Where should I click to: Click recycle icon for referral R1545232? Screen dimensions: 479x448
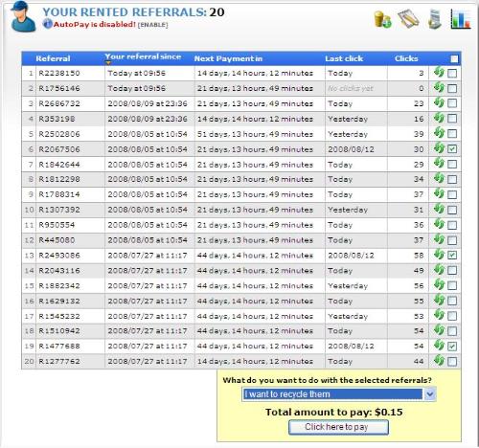click(x=439, y=316)
